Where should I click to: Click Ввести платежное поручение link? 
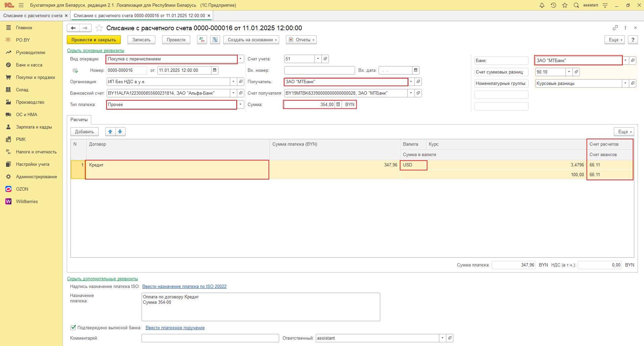point(175,328)
